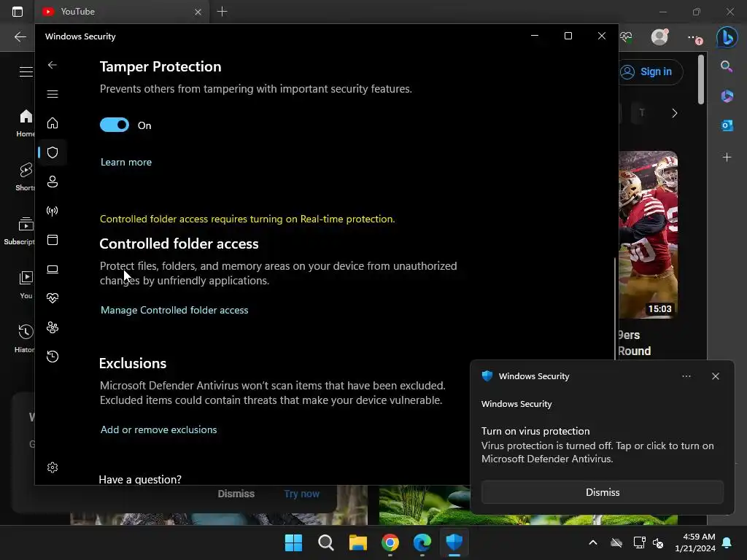Click Learn more under Tamper Protection
The height and width of the screenshot is (560, 747).
[126, 162]
